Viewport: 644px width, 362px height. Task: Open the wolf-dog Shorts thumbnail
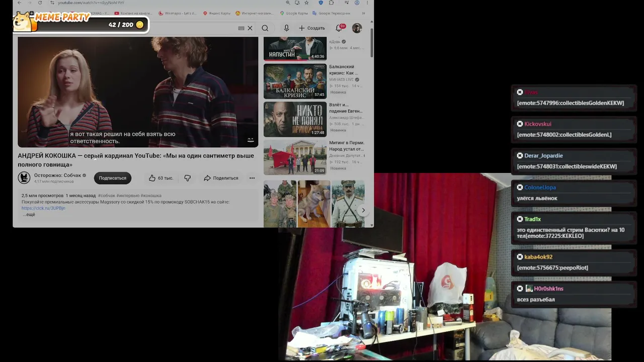[x=314, y=204]
